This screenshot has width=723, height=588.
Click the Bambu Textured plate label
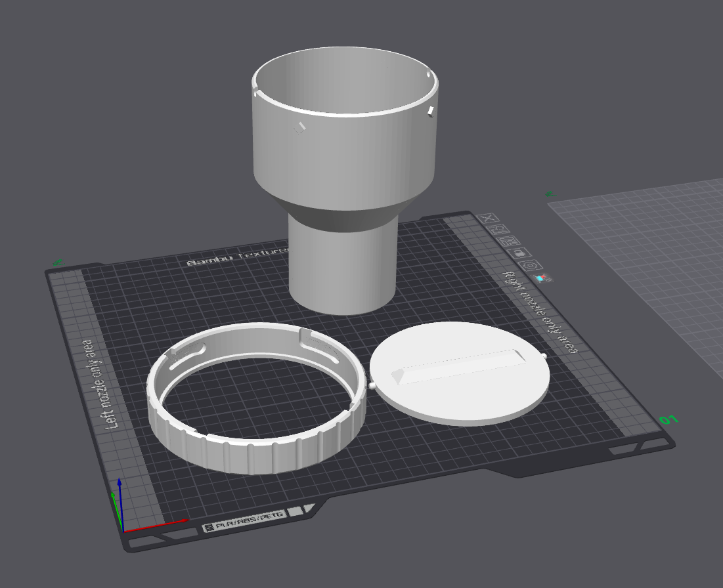(x=238, y=256)
